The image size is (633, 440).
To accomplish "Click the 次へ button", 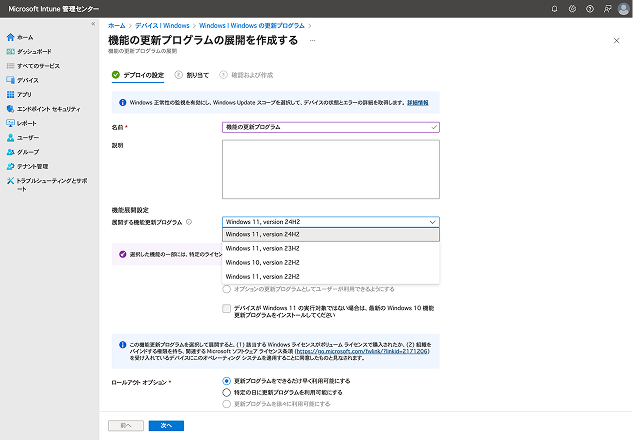I will point(166,425).
